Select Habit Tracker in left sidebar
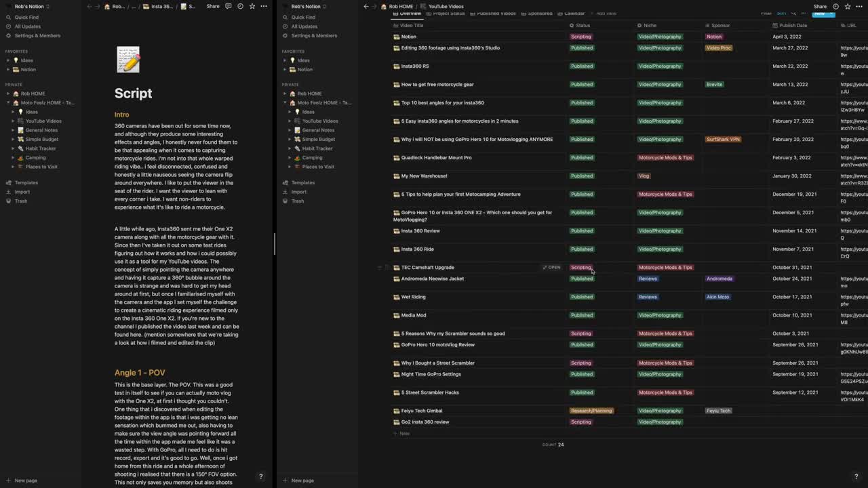This screenshot has width=868, height=488. point(41,148)
